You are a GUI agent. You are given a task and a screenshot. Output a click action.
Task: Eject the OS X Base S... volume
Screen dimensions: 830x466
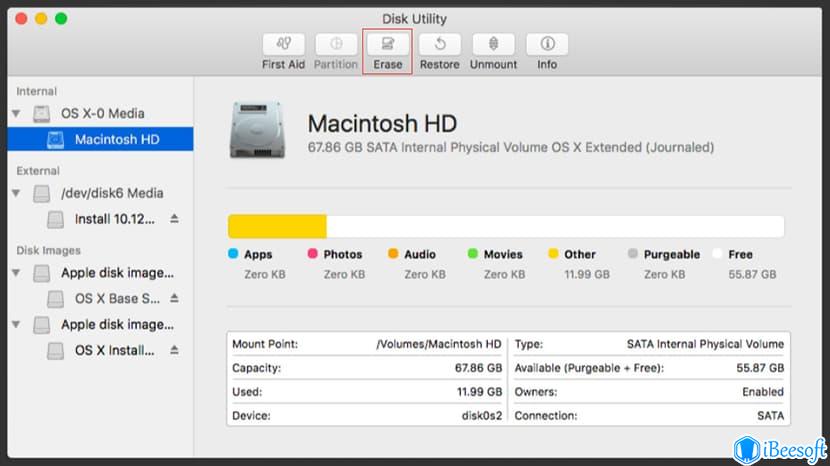tap(174, 298)
